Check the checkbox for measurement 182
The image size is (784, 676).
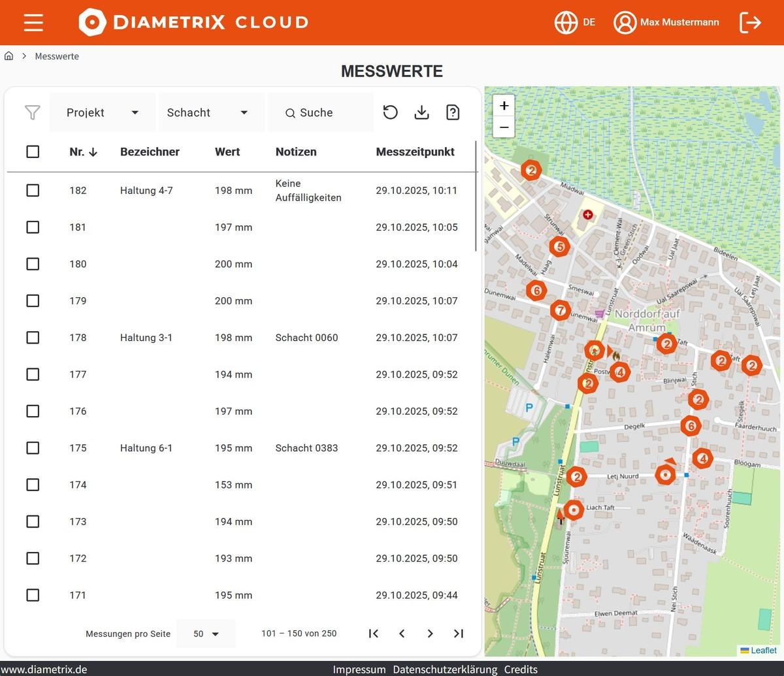pos(33,190)
